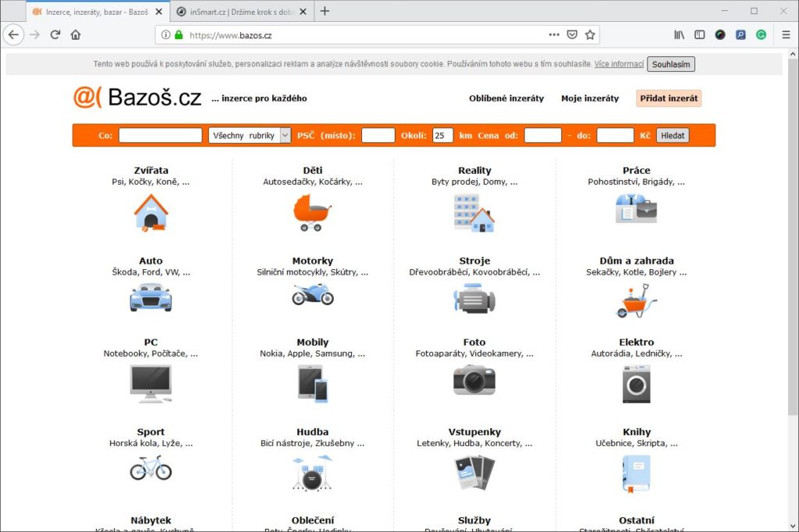The height and width of the screenshot is (532, 799).
Task: Open the Elektro washing machine icon
Action: [x=637, y=385]
